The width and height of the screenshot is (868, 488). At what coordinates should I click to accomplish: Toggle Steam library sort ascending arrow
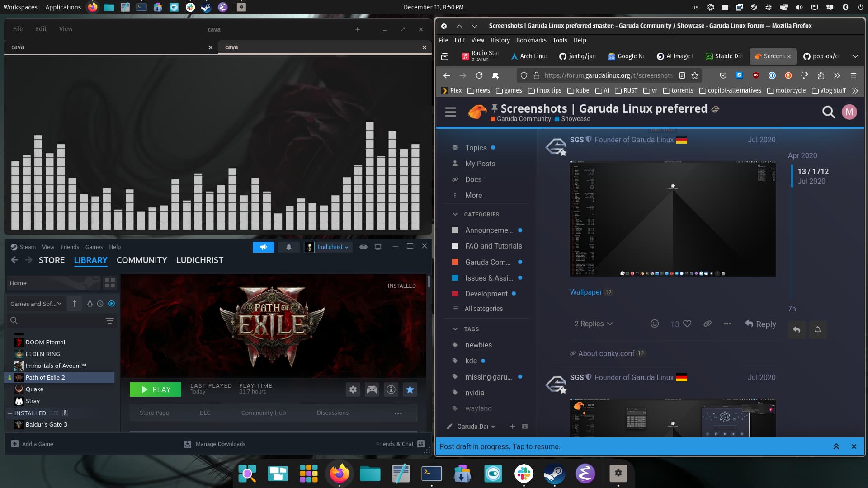(75, 304)
